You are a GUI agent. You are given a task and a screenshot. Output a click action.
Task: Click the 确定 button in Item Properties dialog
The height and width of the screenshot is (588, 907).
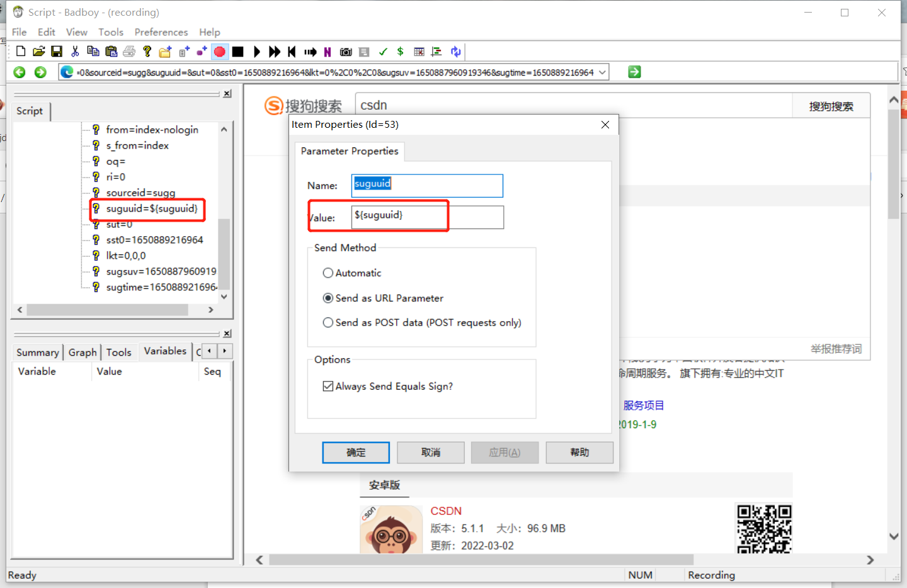[x=355, y=452]
